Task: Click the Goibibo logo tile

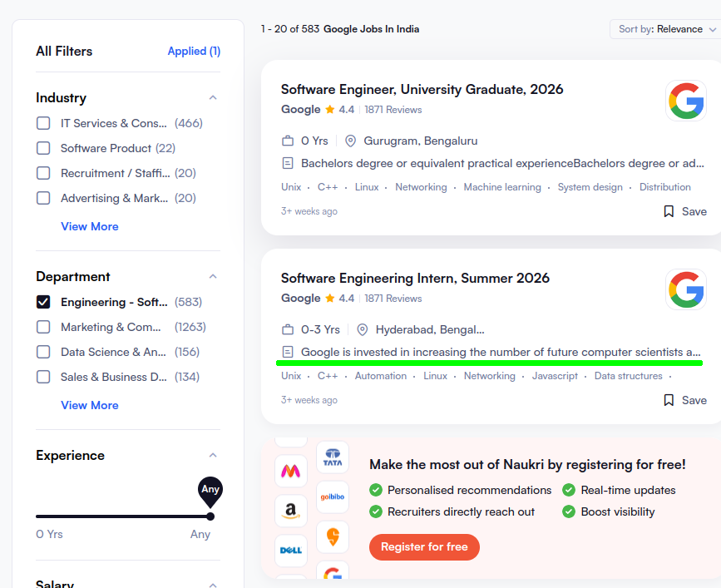Action: 333,497
